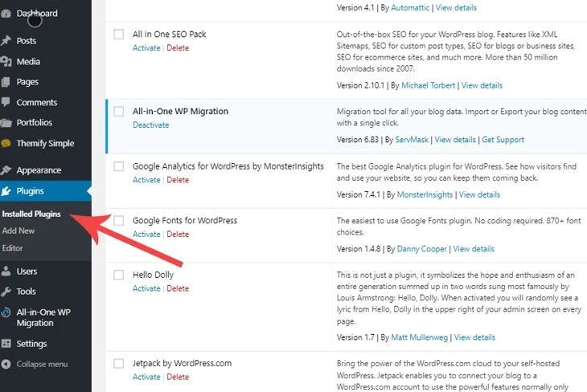Screen dimensions: 587x392
Task: Select Google Analytics for WordPress checkbox
Action: [119, 166]
